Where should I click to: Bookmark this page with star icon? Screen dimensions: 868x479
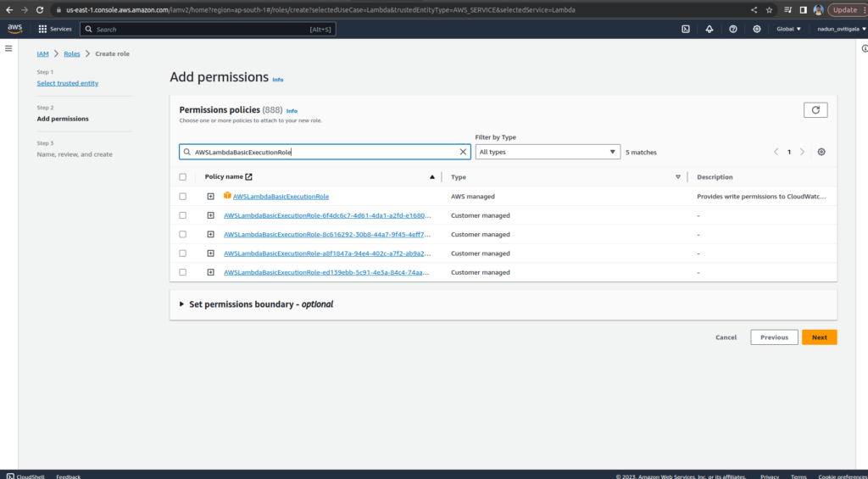[x=769, y=10]
